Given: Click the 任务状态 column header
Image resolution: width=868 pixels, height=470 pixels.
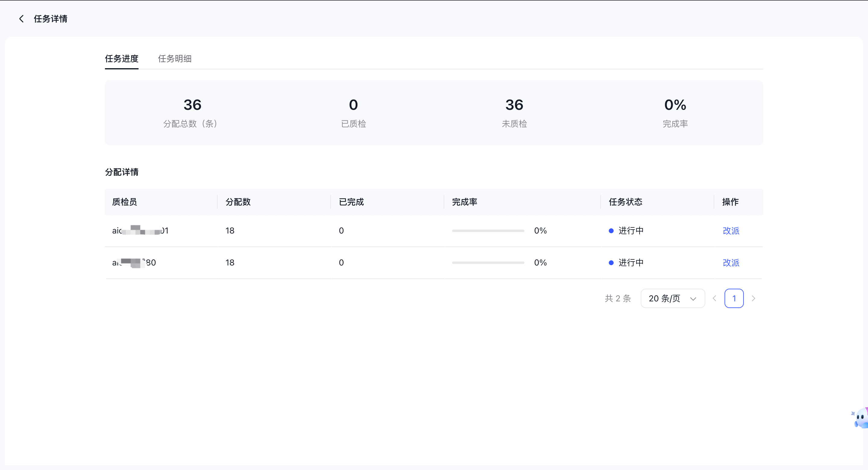Looking at the screenshot, I should (625, 202).
